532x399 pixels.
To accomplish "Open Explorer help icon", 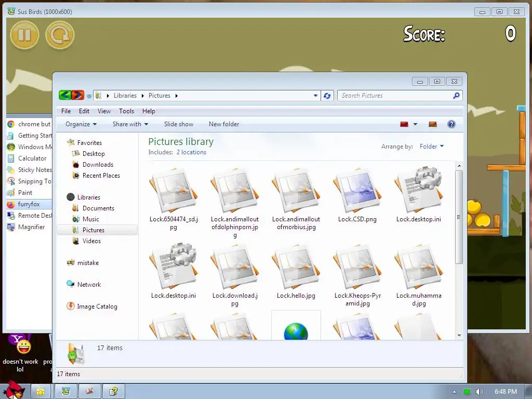I will tap(451, 124).
